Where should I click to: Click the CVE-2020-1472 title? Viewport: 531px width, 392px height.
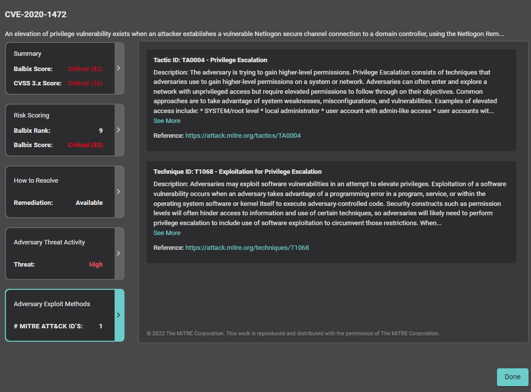coord(36,15)
